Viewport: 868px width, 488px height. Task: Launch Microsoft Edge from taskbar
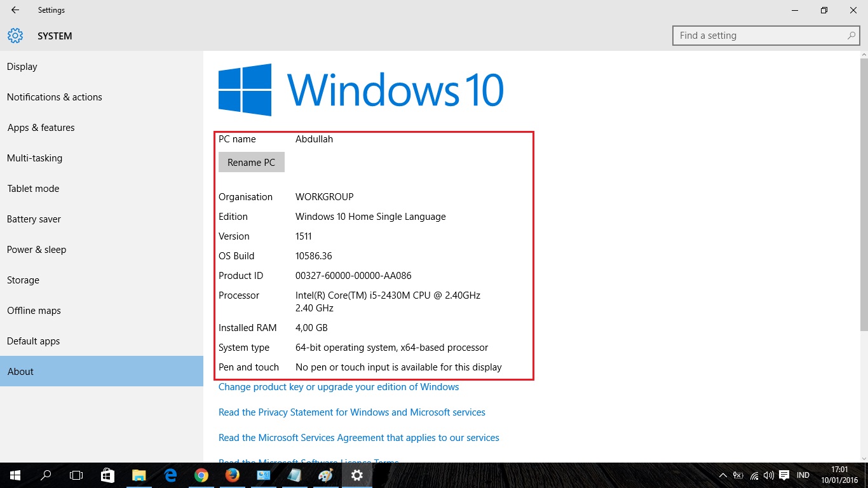pyautogui.click(x=170, y=475)
